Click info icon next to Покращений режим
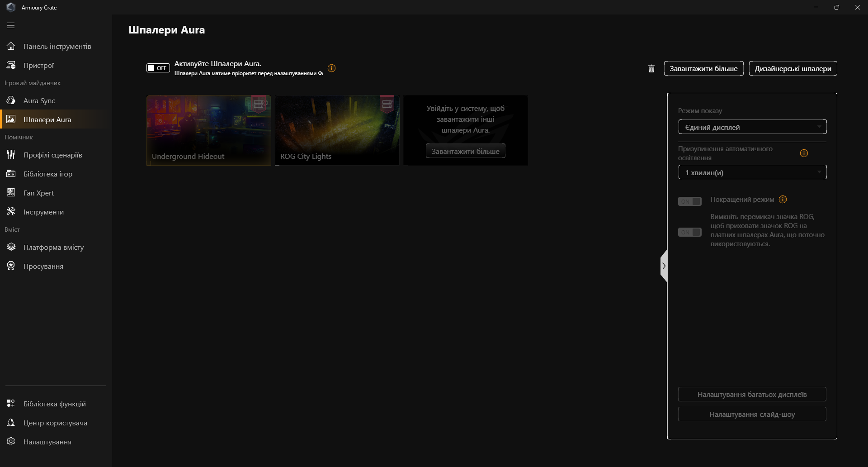 click(x=783, y=200)
